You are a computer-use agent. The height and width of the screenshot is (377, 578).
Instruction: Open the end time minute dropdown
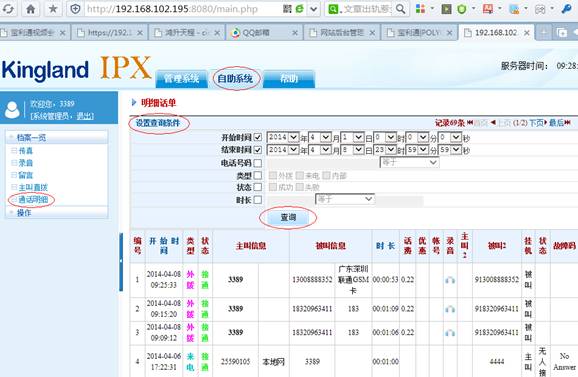point(417,150)
